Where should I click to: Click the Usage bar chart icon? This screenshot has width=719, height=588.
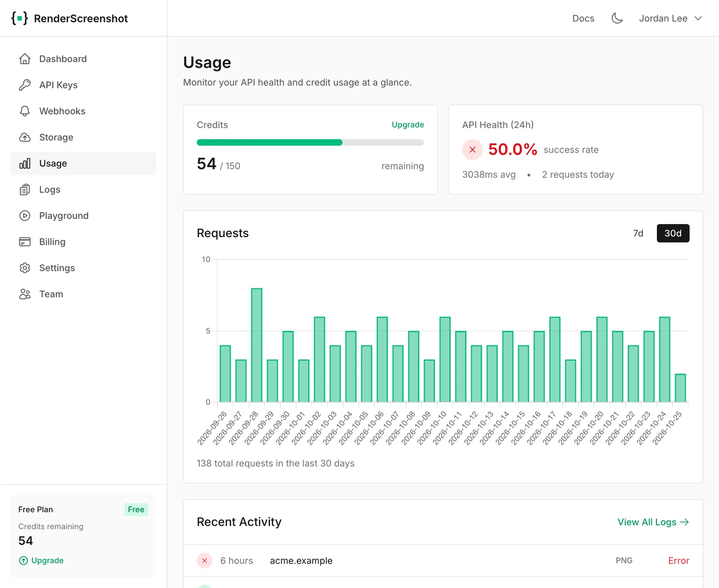[25, 163]
